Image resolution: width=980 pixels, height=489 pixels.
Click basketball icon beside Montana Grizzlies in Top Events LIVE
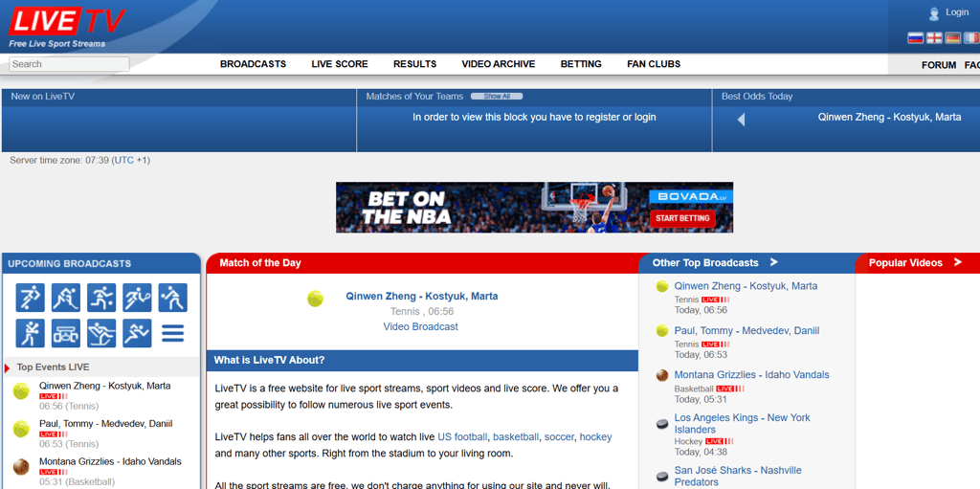21,466
